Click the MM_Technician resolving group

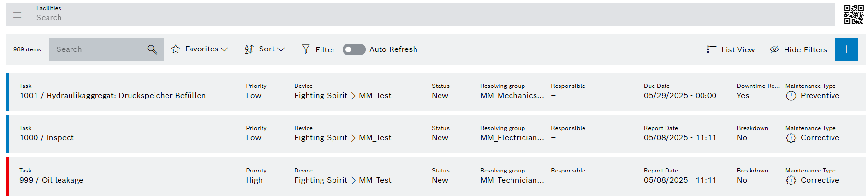coord(512,180)
